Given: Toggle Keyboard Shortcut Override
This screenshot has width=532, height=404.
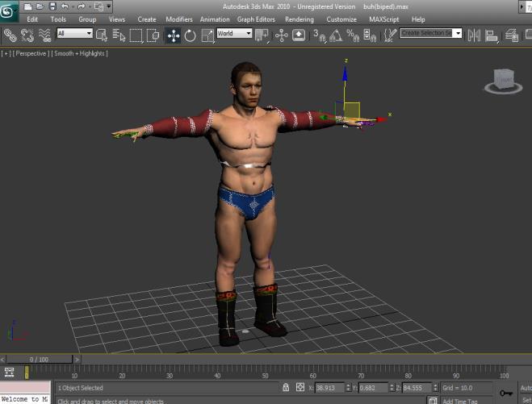Looking at the screenshot, I should point(299,35).
